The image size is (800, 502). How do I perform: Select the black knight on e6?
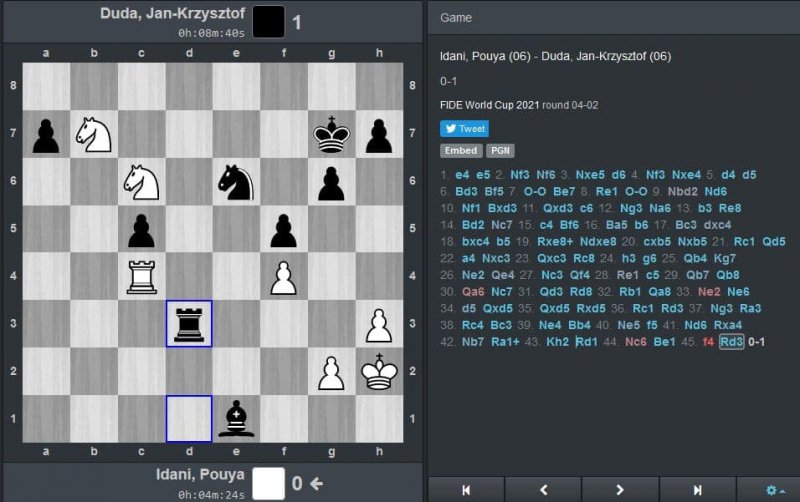coord(237,182)
